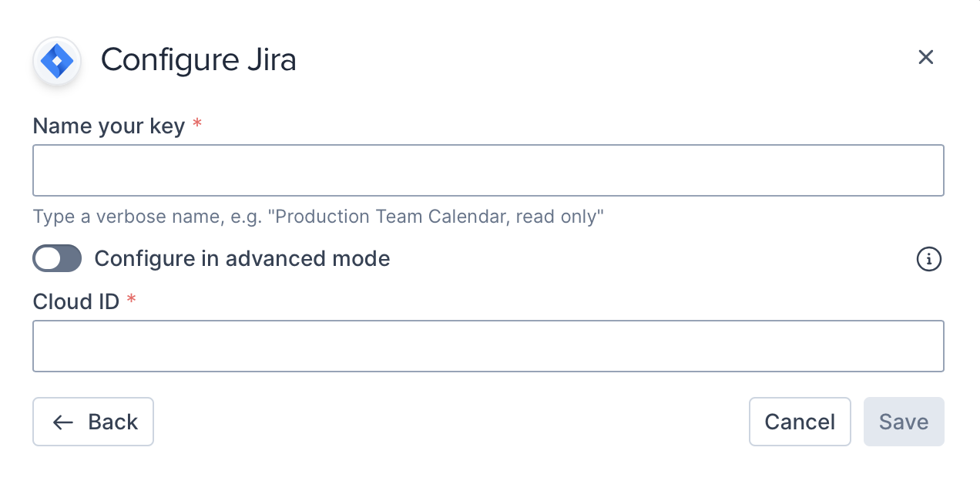Viewport: 980px width, 481px height.
Task: Click the verbose name hint text
Action: (317, 217)
